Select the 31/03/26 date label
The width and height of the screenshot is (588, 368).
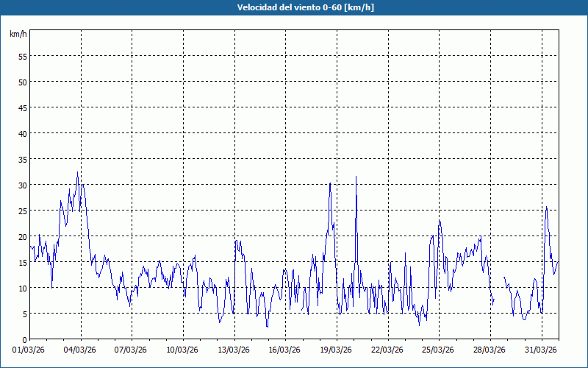tap(542, 349)
